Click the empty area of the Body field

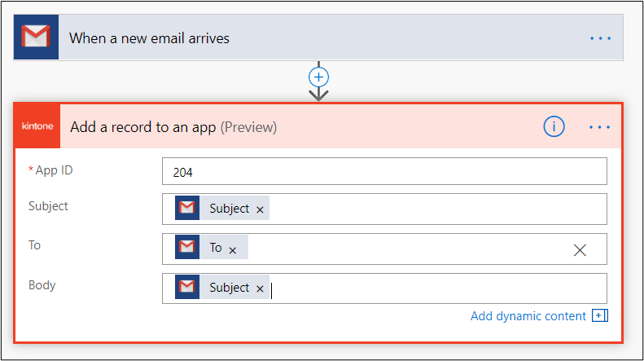pyautogui.click(x=440, y=288)
